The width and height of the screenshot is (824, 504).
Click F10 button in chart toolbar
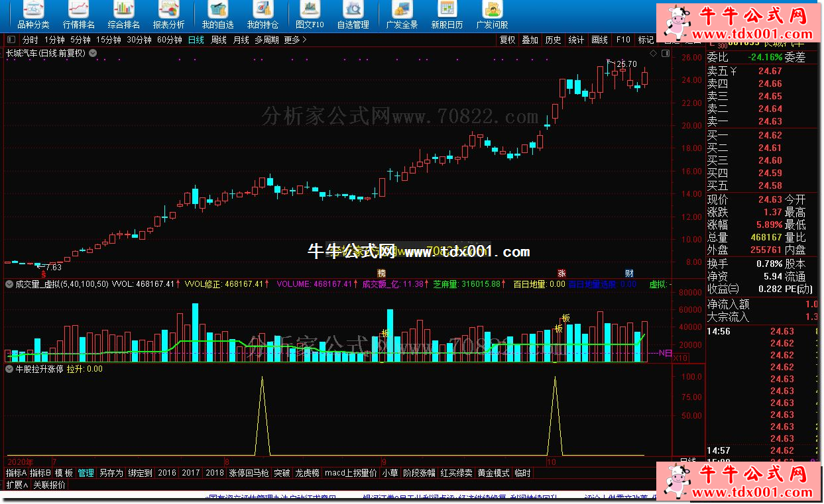coord(623,40)
